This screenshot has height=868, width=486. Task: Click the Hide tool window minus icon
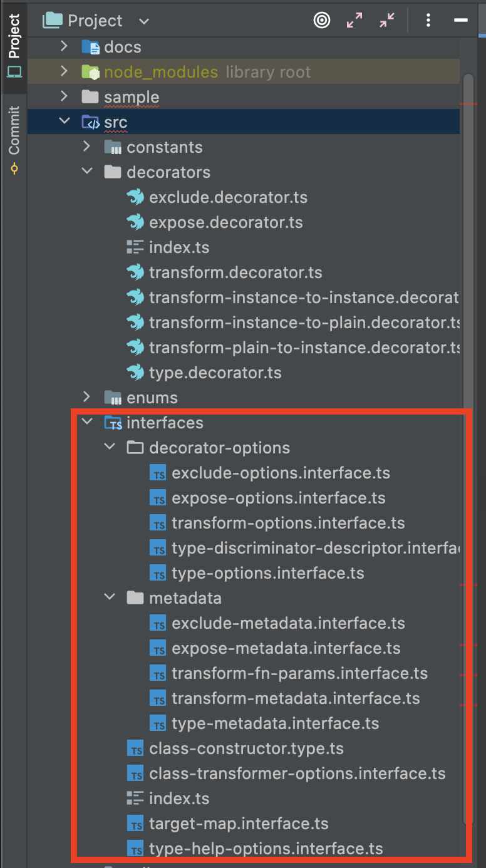[x=460, y=19]
